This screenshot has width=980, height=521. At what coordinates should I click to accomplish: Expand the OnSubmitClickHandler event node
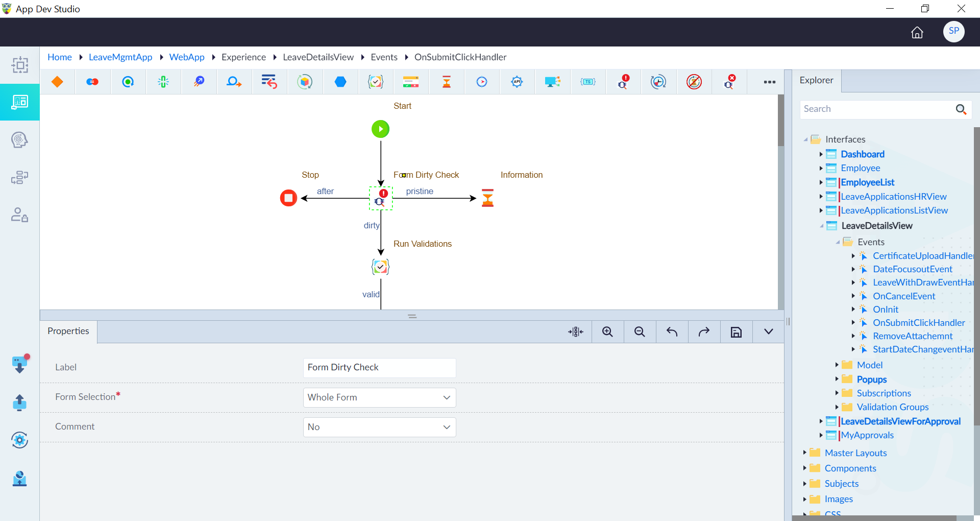pos(853,323)
